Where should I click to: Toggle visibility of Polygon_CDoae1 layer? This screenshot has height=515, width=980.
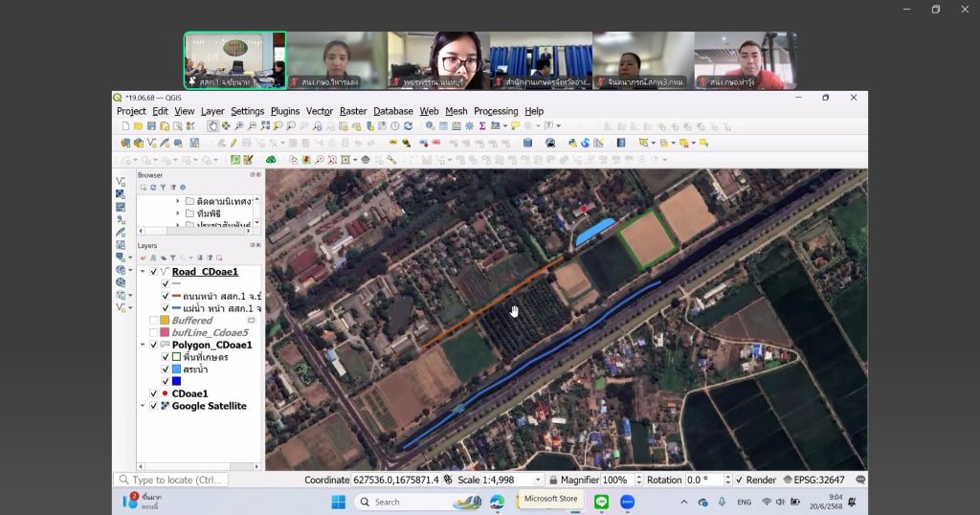pos(154,345)
